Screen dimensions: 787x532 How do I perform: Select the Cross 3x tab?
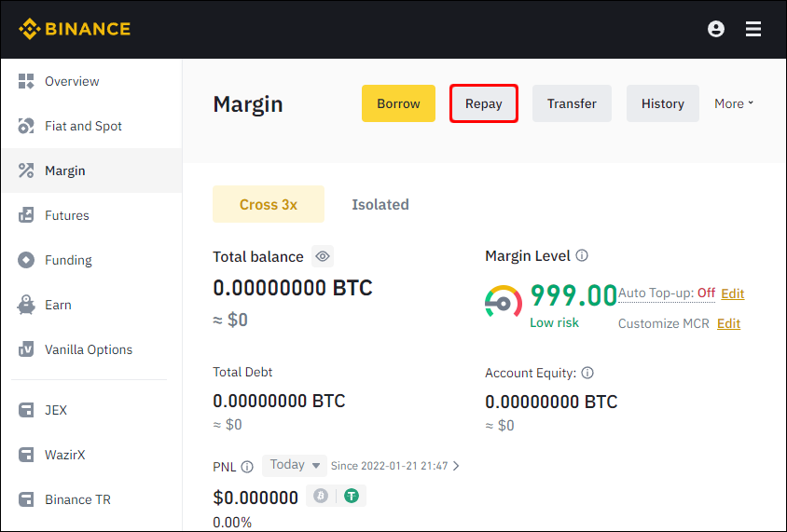[x=269, y=204]
